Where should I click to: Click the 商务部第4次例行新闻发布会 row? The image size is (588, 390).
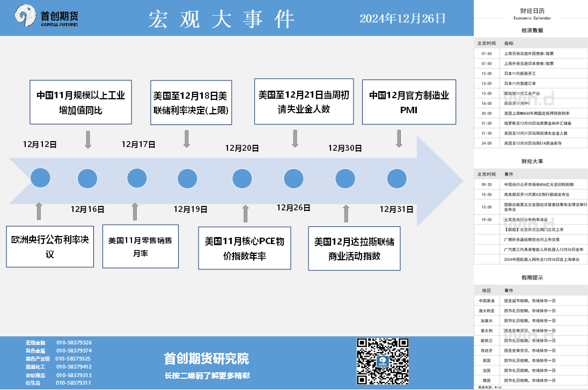(531, 195)
